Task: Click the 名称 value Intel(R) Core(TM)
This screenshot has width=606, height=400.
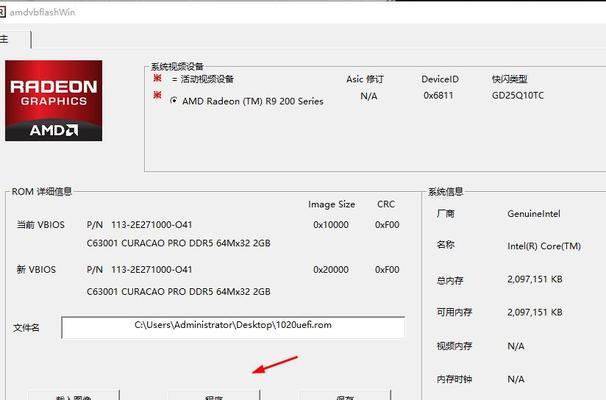Action: 544,246
